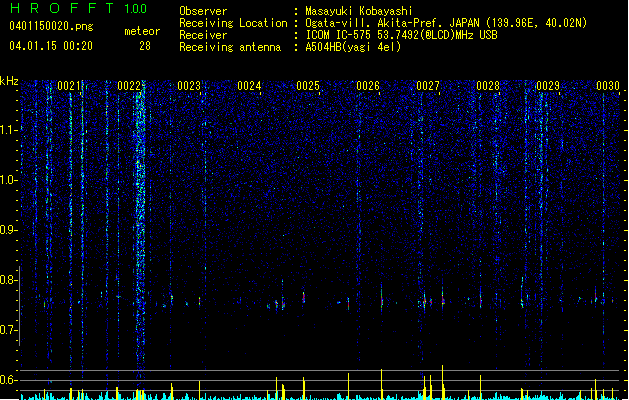Click the time marker 0023
Viewport: 629px width, 400px height.
(189, 86)
